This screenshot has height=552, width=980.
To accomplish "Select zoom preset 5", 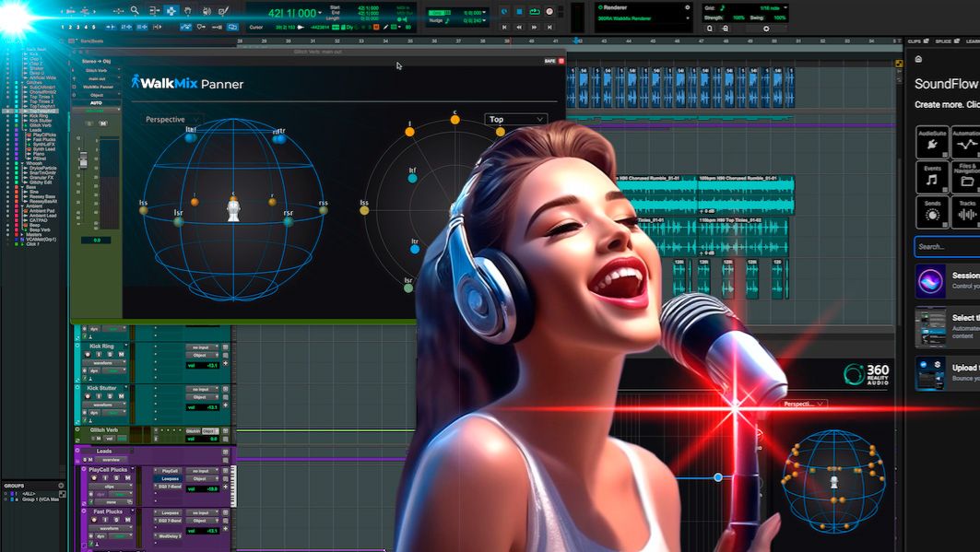I will [94, 28].
